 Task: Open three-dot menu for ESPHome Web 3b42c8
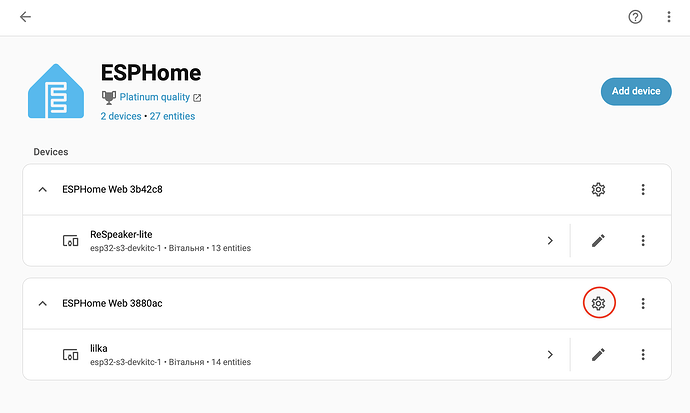[x=644, y=189]
